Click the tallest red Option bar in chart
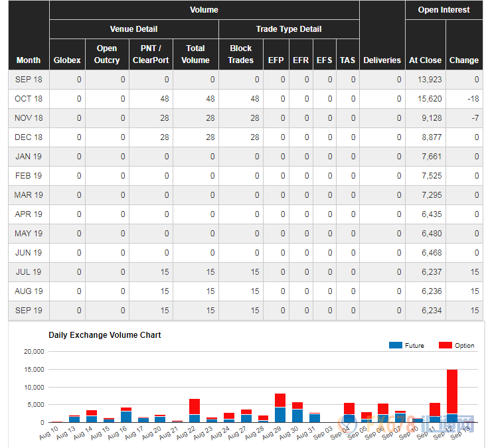486x448 pixels. (452, 391)
